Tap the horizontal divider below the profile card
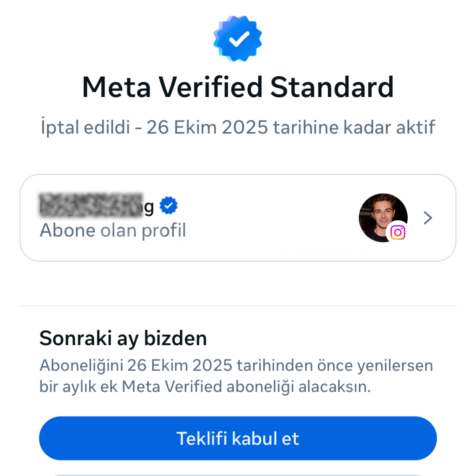The height and width of the screenshot is (476, 476). (238, 306)
